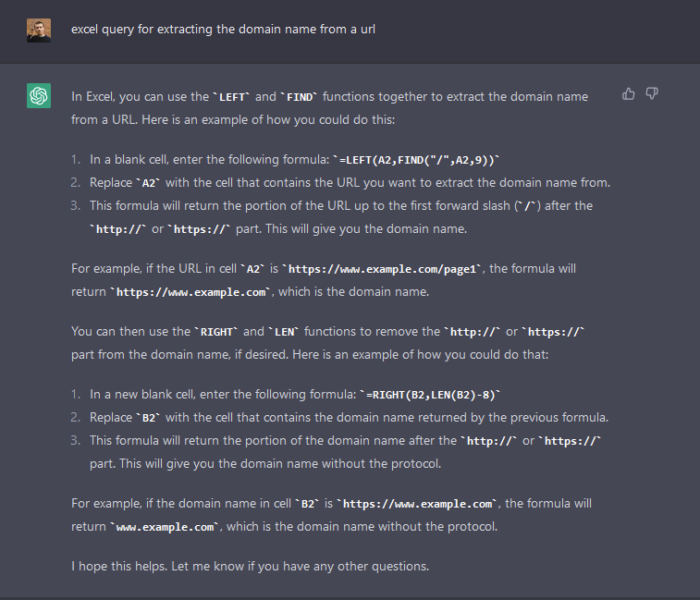Click the "For example, if the URL in cell" paragraph
The image size is (700, 600).
tap(154, 269)
